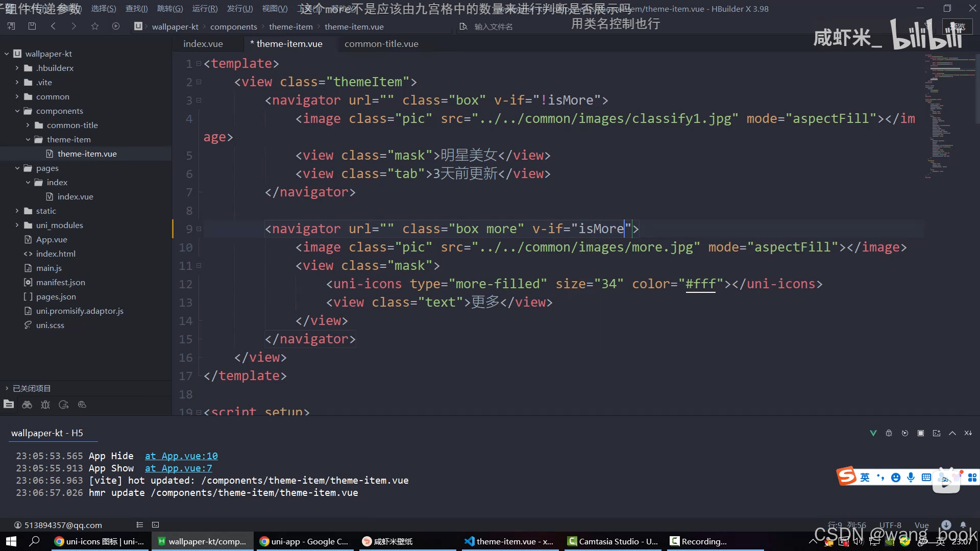Expand the .hbuilderx folder
Viewport: 980px width, 551px height.
click(17, 68)
